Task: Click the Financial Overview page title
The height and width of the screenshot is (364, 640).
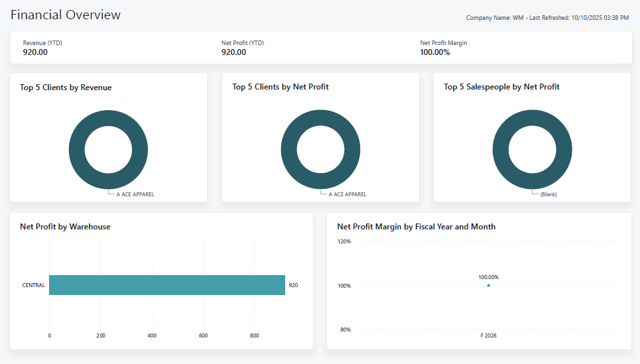Action: (x=66, y=15)
